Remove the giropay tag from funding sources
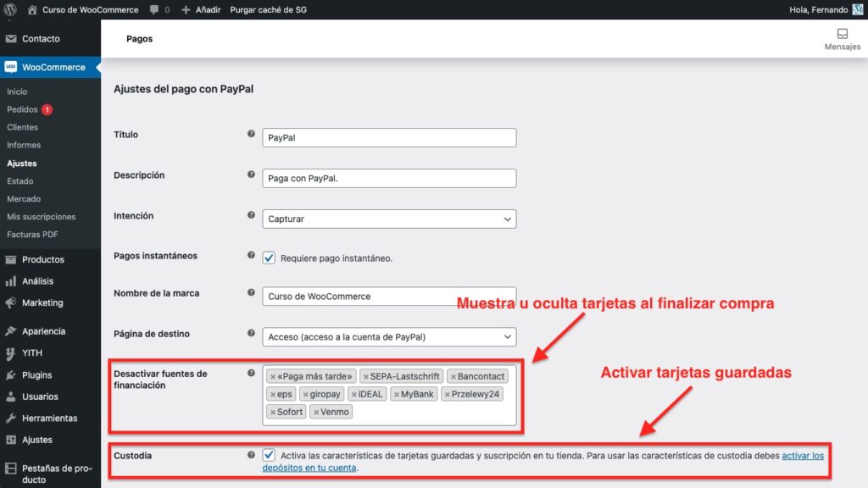This screenshot has height=488, width=868. click(305, 394)
